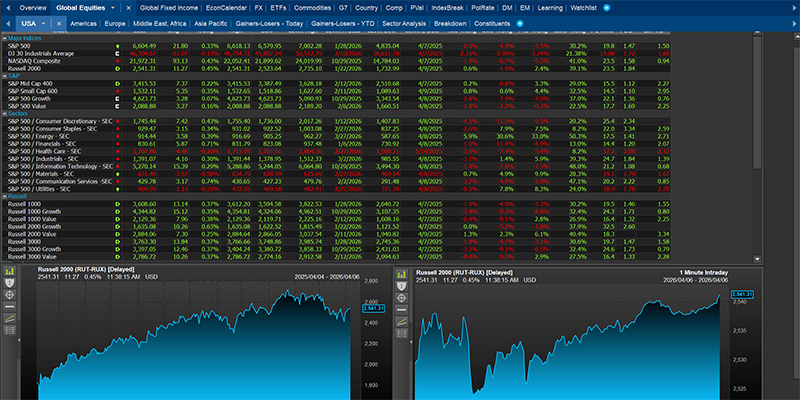Click the 6,604.49 S&P 500 price cell
The height and width of the screenshot is (400, 800).
click(144, 46)
